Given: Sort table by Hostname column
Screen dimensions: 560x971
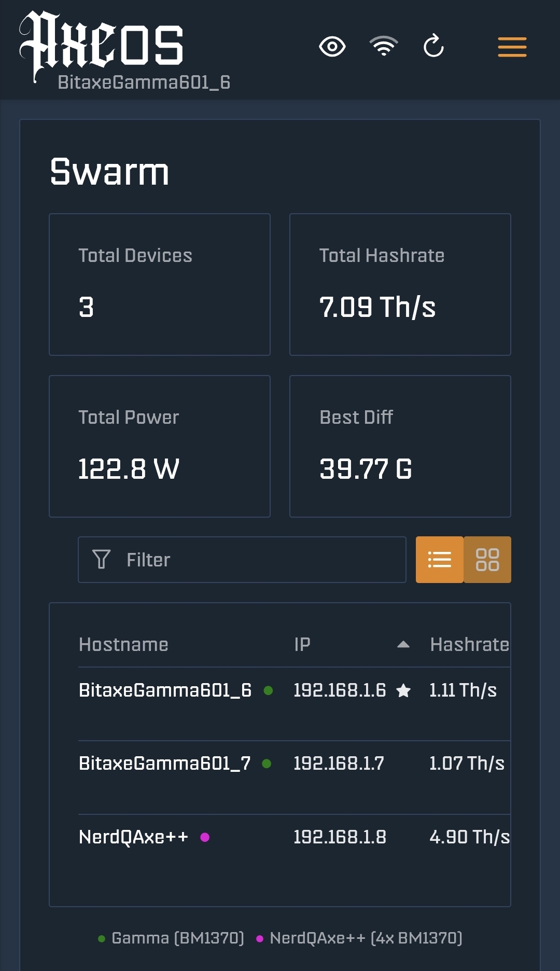Looking at the screenshot, I should [123, 645].
